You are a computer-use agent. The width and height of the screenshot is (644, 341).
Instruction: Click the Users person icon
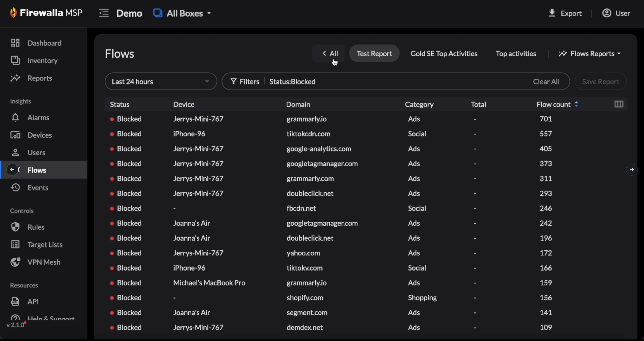15,153
